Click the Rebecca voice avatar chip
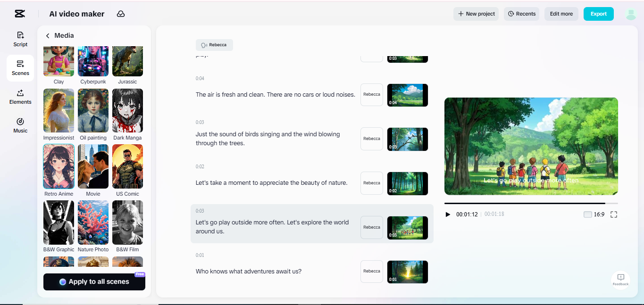The width and height of the screenshot is (644, 305). pyautogui.click(x=214, y=45)
